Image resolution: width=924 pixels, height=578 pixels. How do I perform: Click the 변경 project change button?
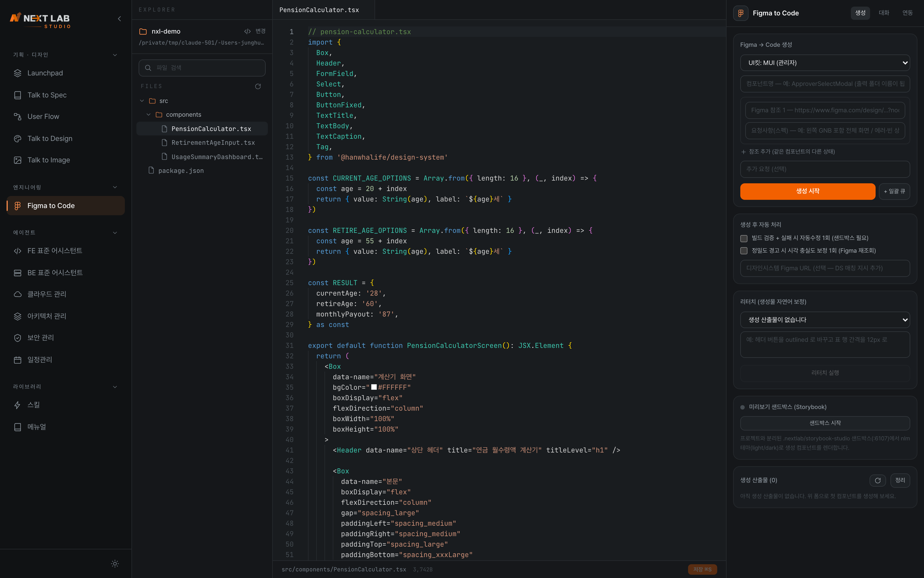(x=255, y=31)
